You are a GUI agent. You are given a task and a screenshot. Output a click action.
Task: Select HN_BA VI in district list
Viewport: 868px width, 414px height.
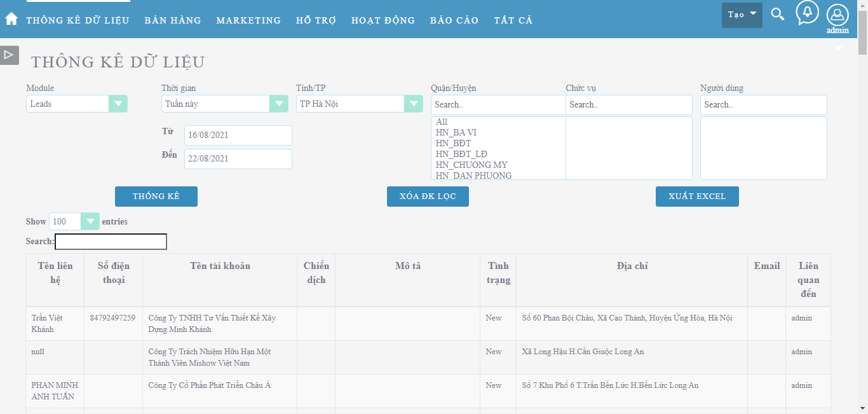tap(456, 132)
